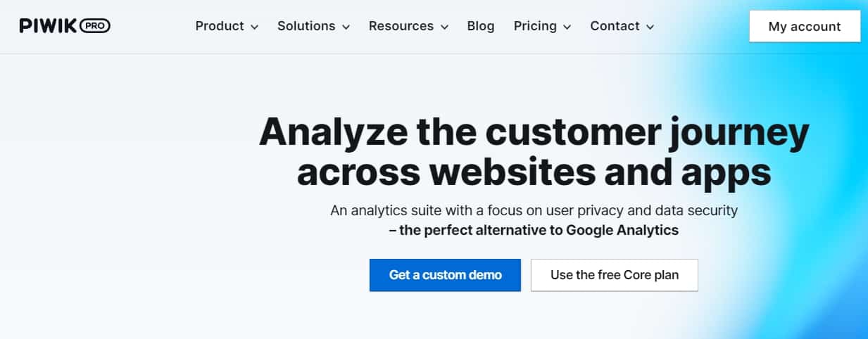
Task: Expand the chevron beside Solutions
Action: (346, 27)
